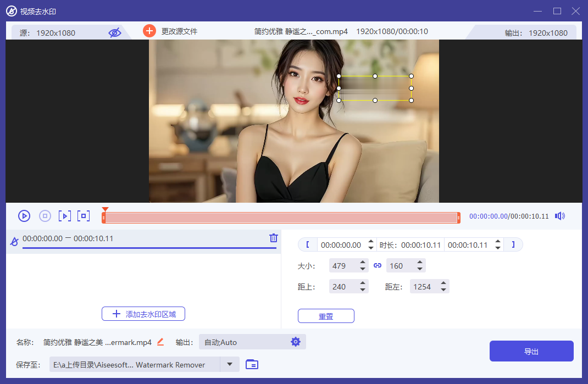
Task: Expand the save path dropdown
Action: pyautogui.click(x=230, y=364)
